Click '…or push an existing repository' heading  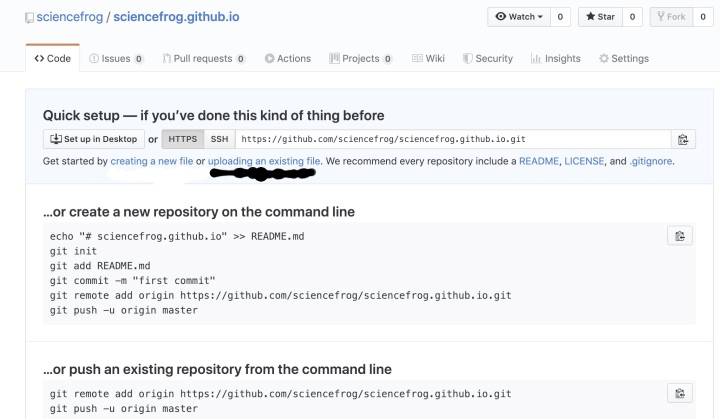[217, 369]
